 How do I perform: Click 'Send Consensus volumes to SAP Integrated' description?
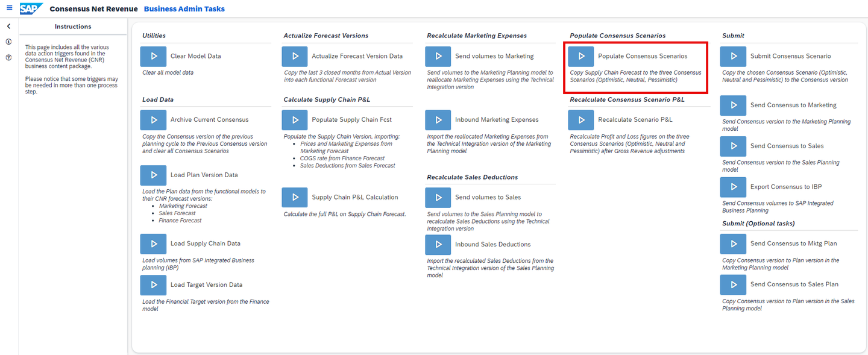(x=778, y=207)
